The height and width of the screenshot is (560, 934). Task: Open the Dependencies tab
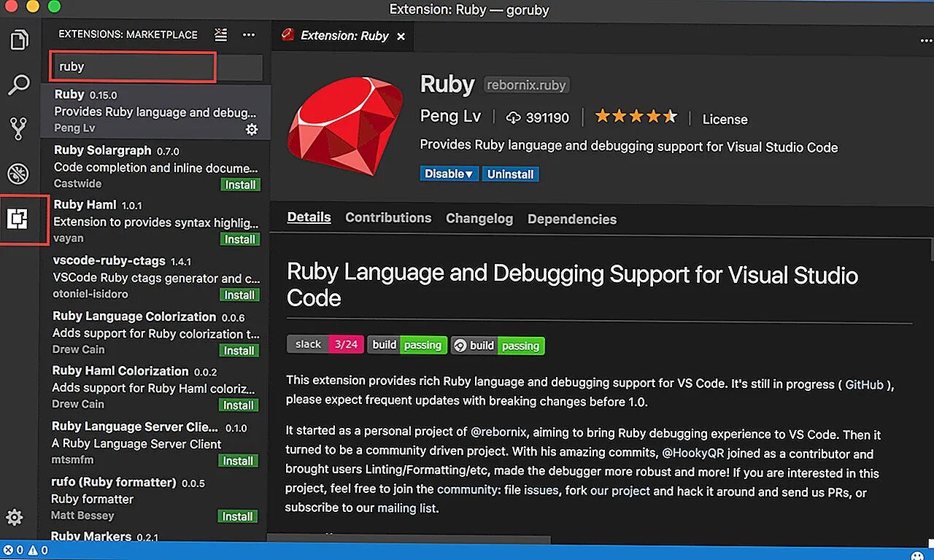[571, 219]
